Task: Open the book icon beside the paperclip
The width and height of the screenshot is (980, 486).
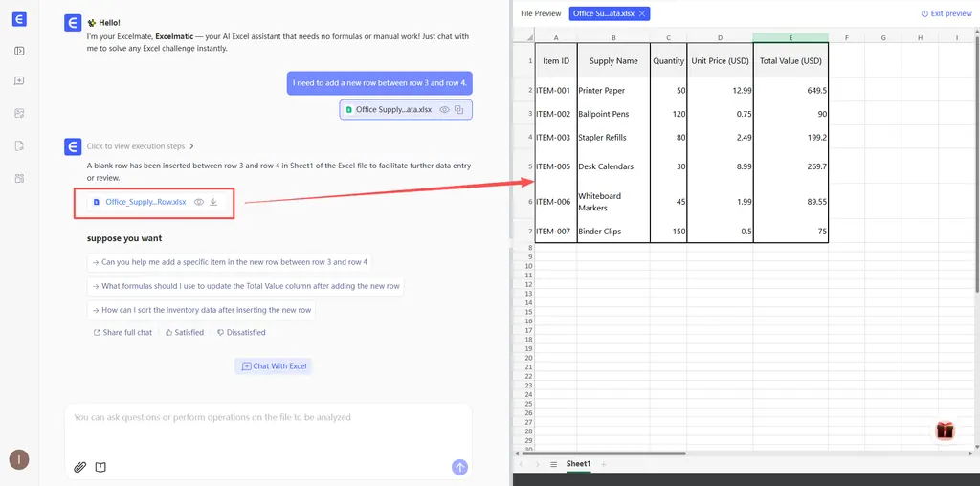Action: click(x=100, y=467)
